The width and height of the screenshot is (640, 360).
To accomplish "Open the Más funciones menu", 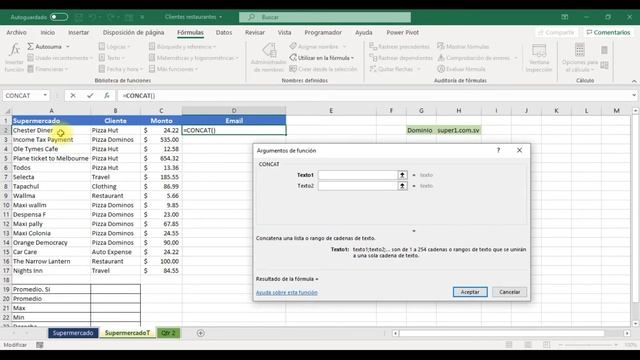I will click(x=173, y=69).
